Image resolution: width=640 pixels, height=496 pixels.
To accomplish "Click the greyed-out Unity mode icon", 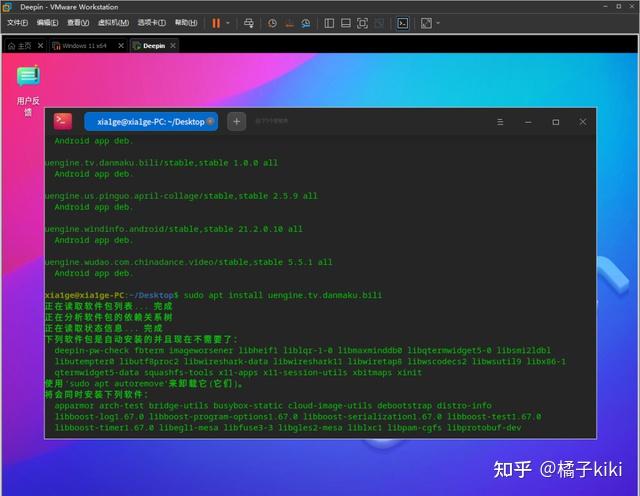I will 379,23.
